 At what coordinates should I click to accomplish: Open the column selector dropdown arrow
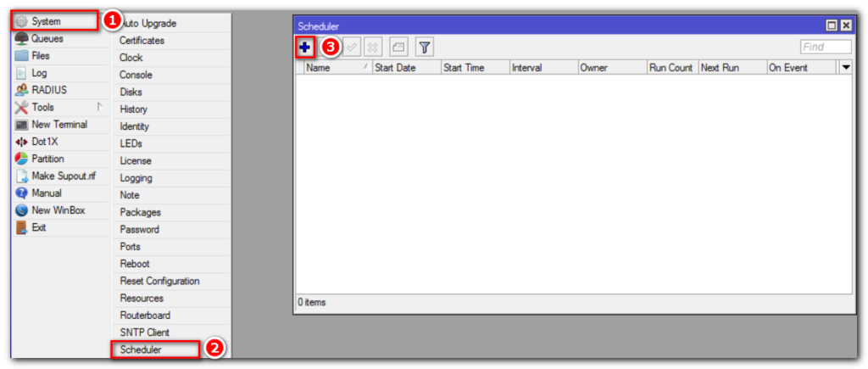click(x=845, y=68)
